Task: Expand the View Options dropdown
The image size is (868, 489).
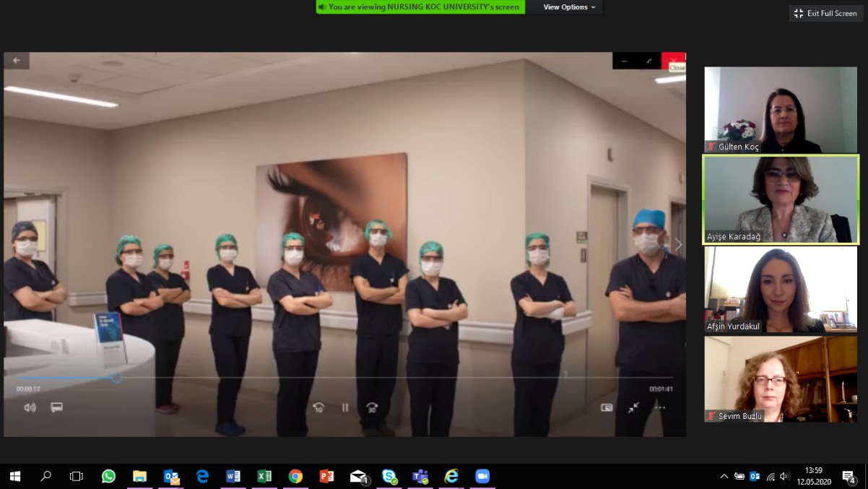Action: tap(570, 7)
